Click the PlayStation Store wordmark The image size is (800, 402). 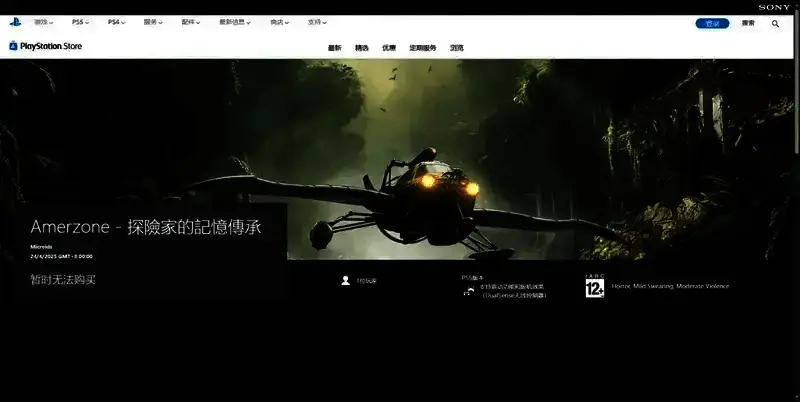point(51,46)
